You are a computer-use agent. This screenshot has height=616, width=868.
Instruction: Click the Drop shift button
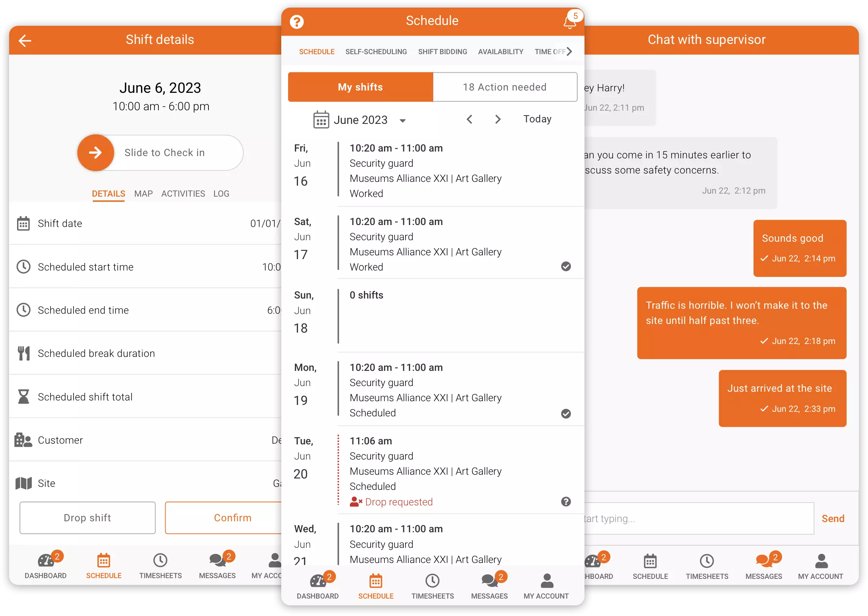87,518
